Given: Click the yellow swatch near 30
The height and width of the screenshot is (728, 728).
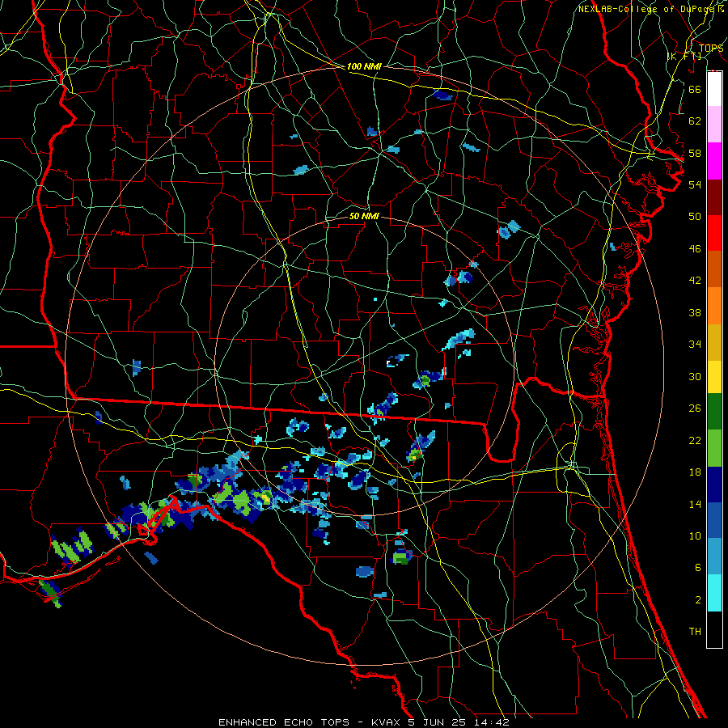Looking at the screenshot, I should pyautogui.click(x=714, y=377).
